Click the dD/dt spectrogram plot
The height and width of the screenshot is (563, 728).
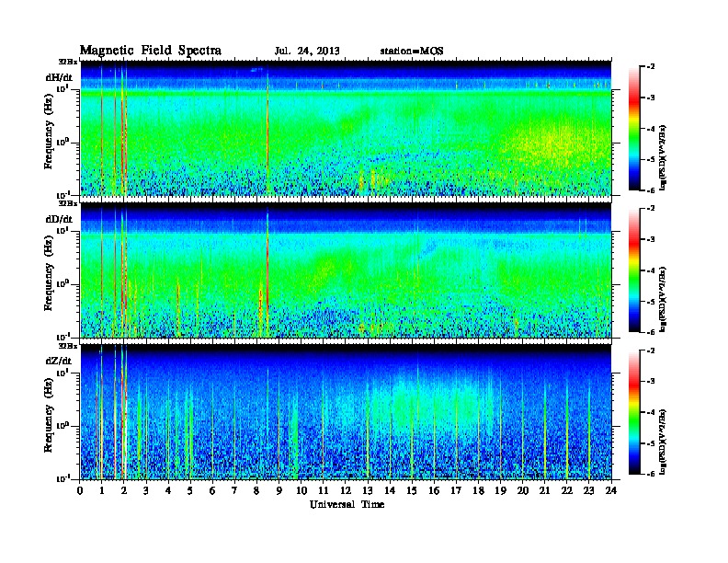point(346,270)
